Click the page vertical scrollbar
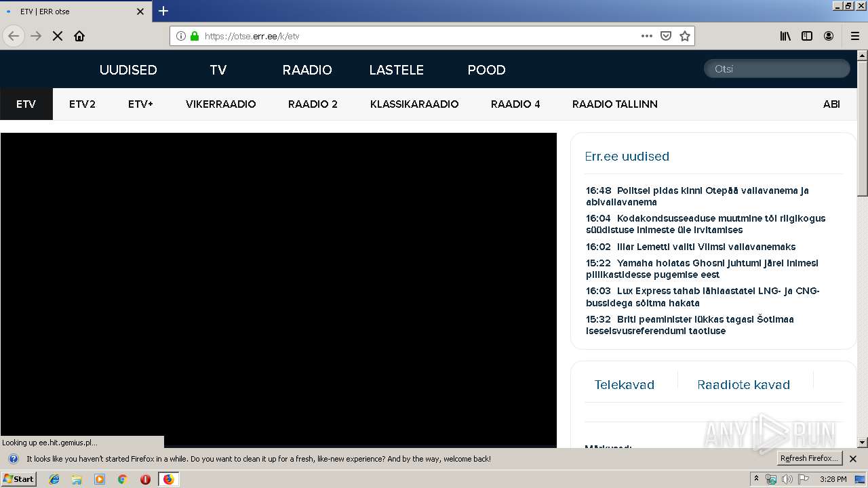 click(862, 129)
